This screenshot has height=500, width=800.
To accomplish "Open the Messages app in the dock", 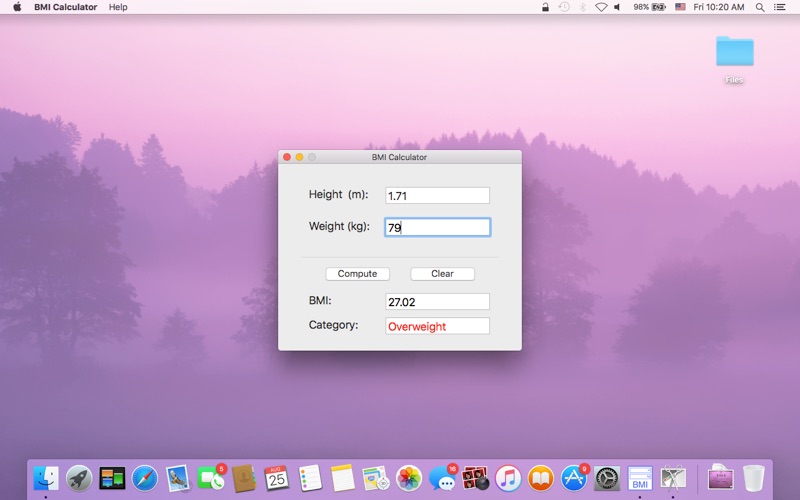I will (x=442, y=479).
